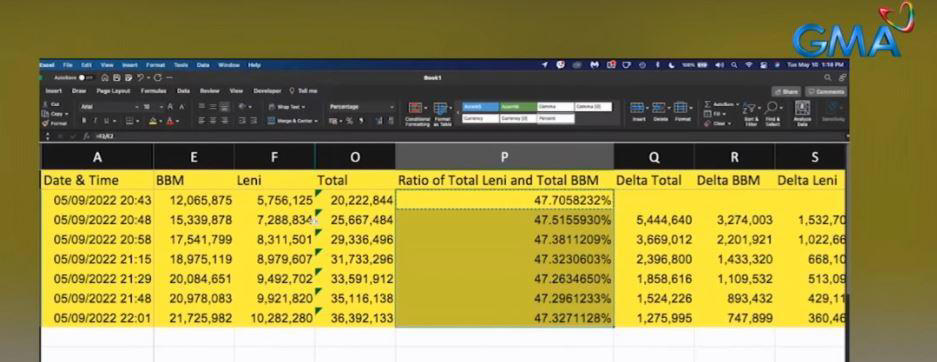Open the Borders dropdown
Viewport: 937px width, 362px height.
(137, 121)
